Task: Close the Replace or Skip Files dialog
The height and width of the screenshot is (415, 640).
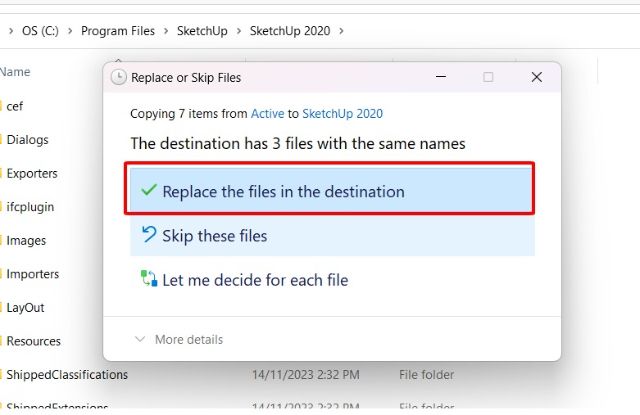Action: (x=537, y=77)
